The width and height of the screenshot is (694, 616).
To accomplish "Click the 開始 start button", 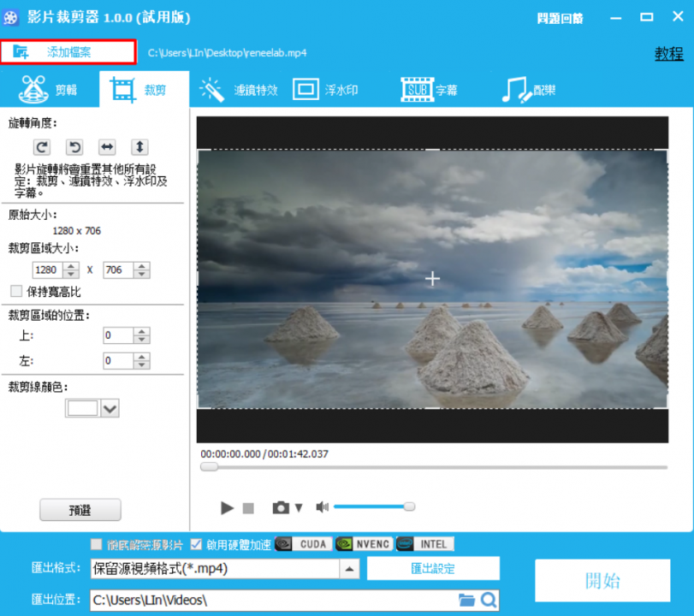I will click(602, 580).
